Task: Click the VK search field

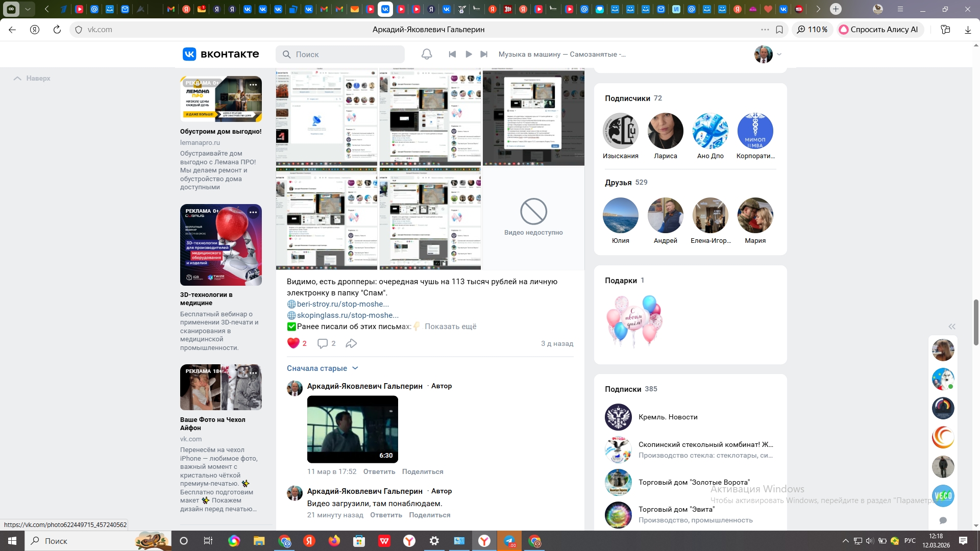Action: point(340,54)
